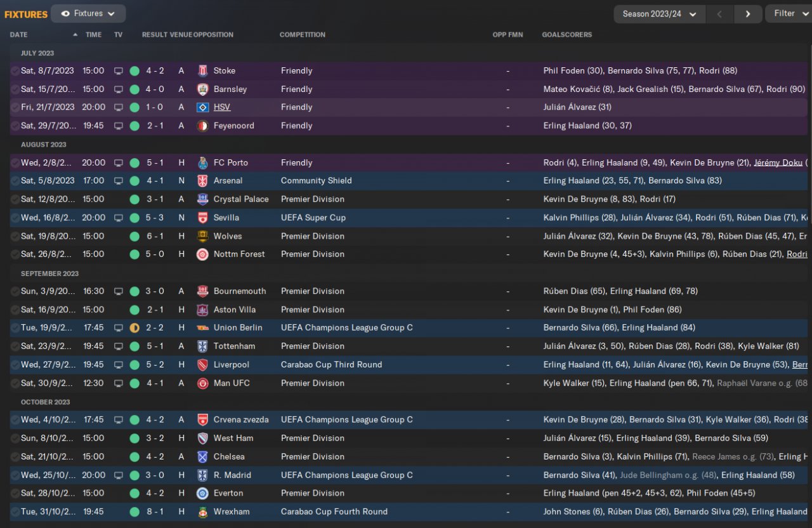Click the Arsenal club badge icon

point(202,181)
